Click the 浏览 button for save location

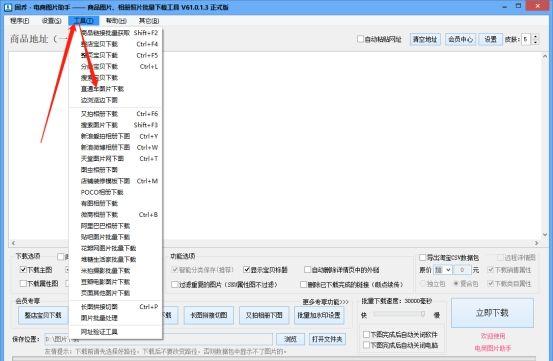(290, 339)
